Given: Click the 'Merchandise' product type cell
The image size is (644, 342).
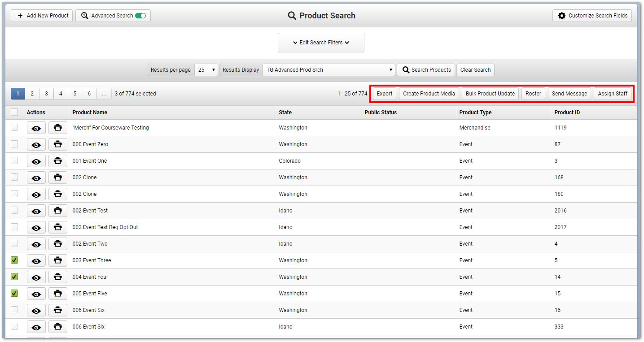Looking at the screenshot, I should point(475,128).
